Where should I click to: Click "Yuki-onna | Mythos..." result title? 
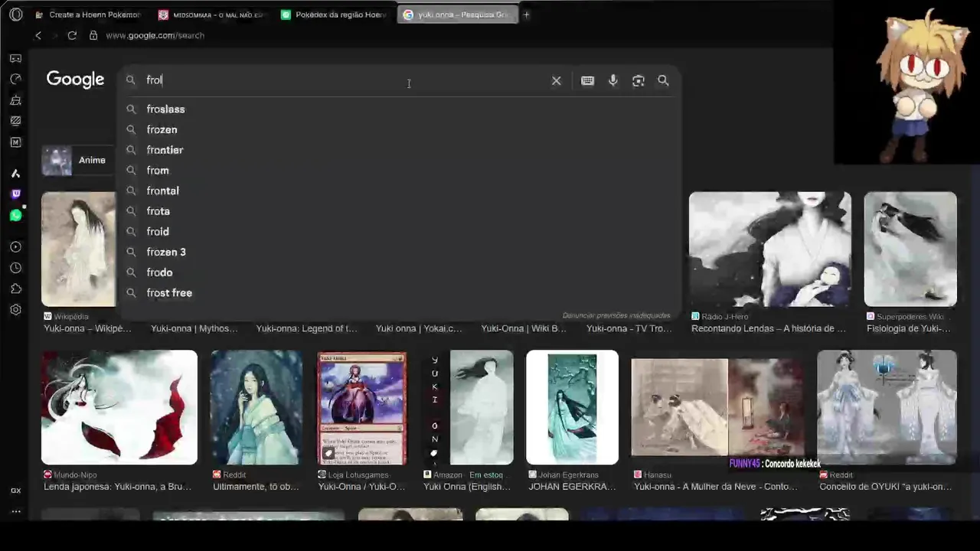point(194,329)
